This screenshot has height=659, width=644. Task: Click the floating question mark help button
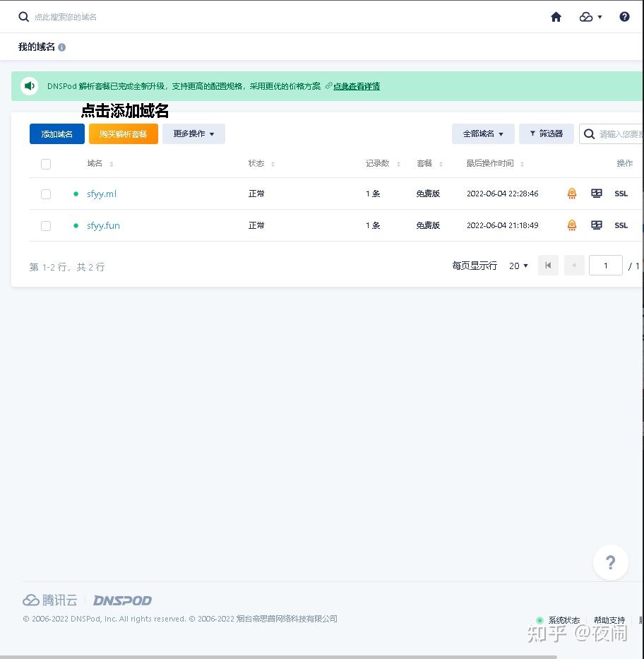(610, 562)
